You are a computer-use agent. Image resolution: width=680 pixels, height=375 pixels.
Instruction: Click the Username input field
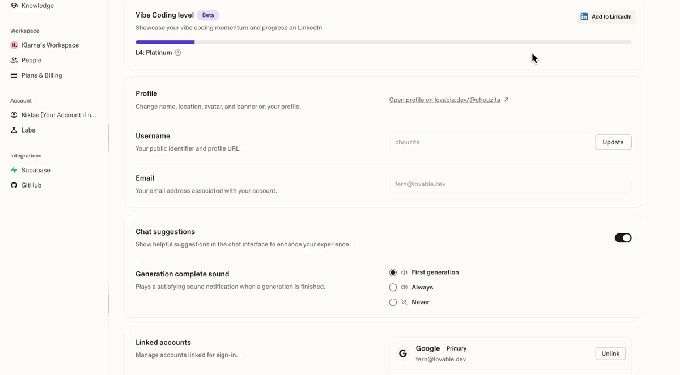490,142
